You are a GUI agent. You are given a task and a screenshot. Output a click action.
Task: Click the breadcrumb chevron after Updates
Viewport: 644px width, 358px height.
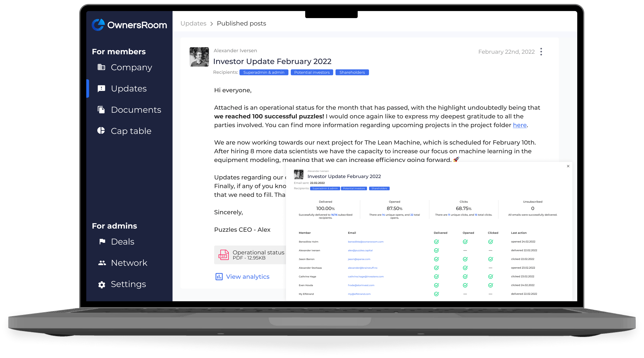(211, 24)
